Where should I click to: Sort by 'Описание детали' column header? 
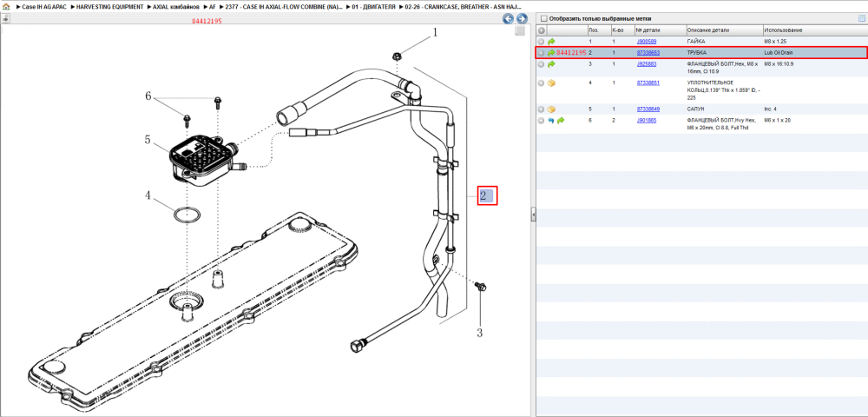pyautogui.click(x=724, y=30)
